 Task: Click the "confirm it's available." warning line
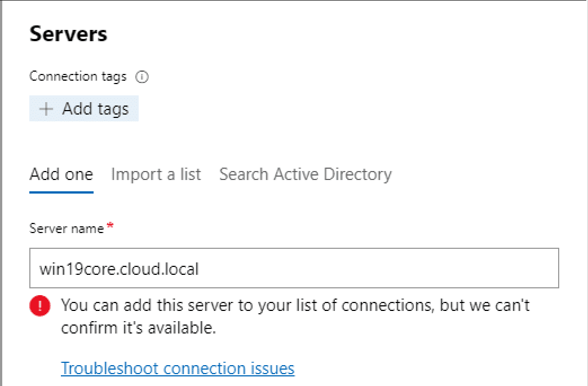click(138, 328)
